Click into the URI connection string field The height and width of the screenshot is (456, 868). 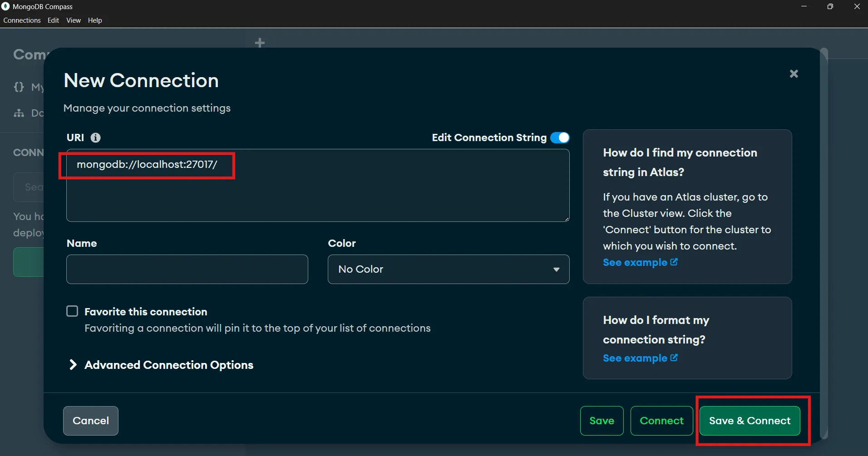tap(318, 185)
